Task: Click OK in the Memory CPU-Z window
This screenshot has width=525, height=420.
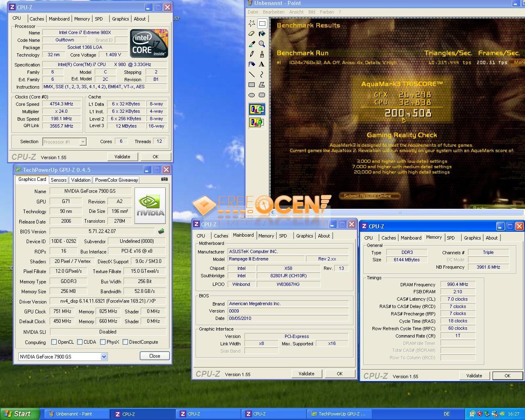Action: (507, 376)
